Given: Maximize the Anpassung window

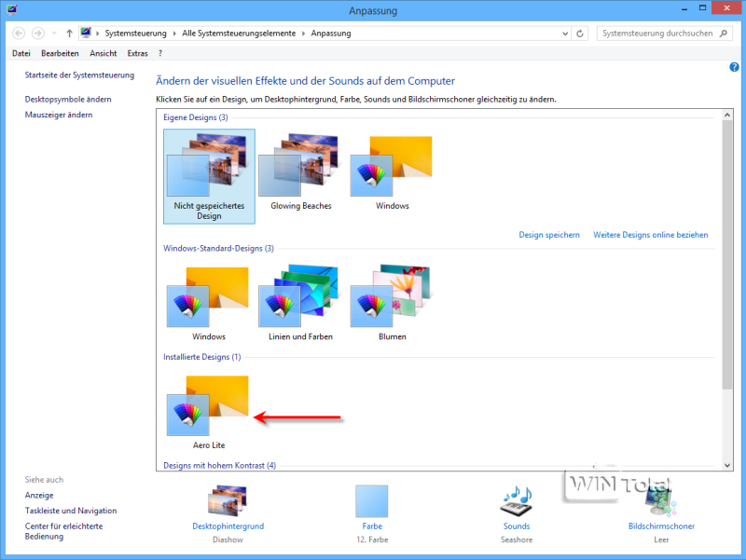Looking at the screenshot, I should point(702,8).
